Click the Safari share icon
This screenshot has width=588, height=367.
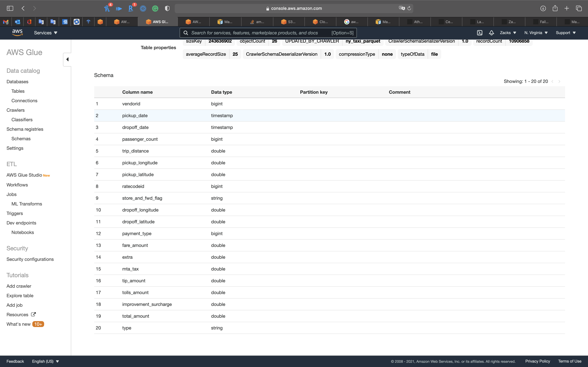(555, 9)
